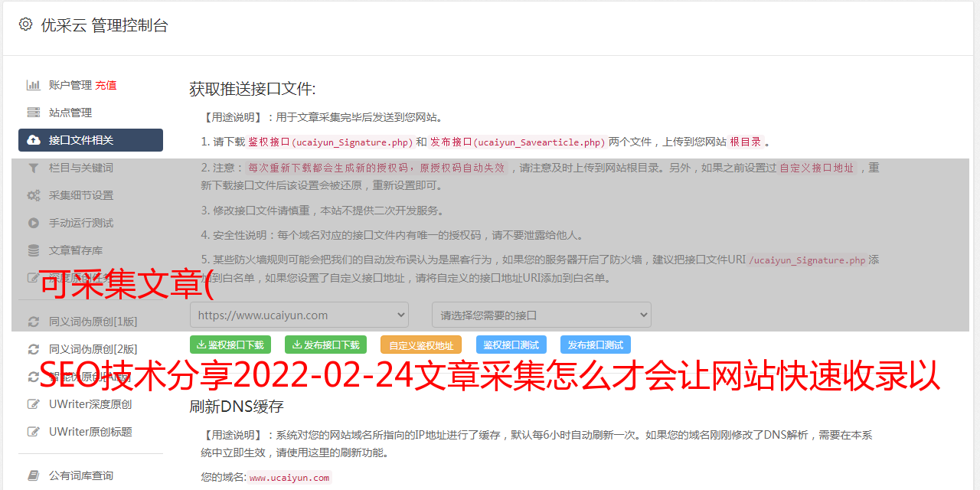Click the 获取推送接口文件 heading
This screenshot has width=980, height=490.
pos(253,89)
